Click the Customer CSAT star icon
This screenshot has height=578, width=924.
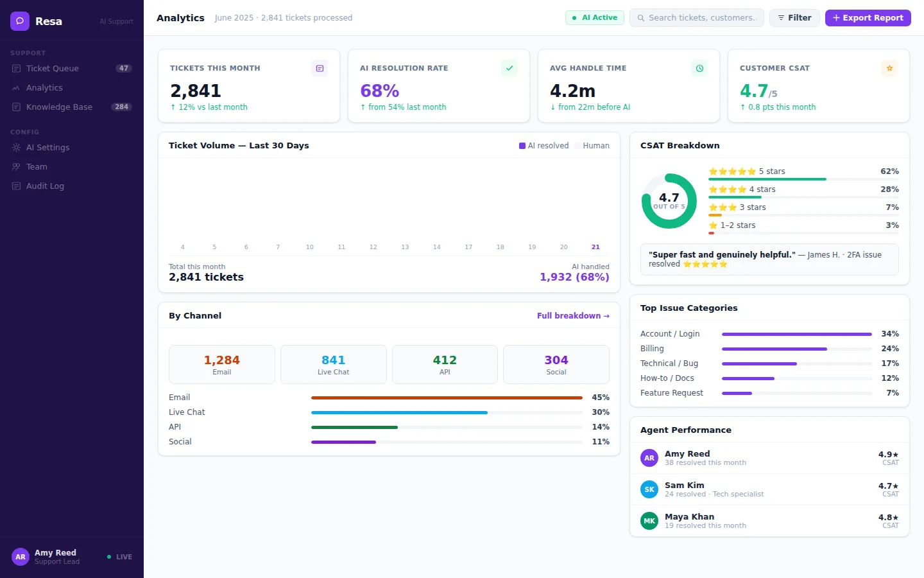pyautogui.click(x=889, y=68)
